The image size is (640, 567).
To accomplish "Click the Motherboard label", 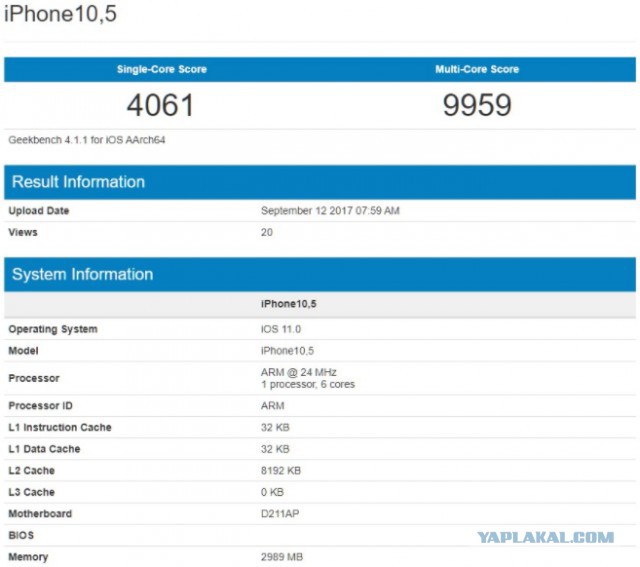I will (40, 514).
